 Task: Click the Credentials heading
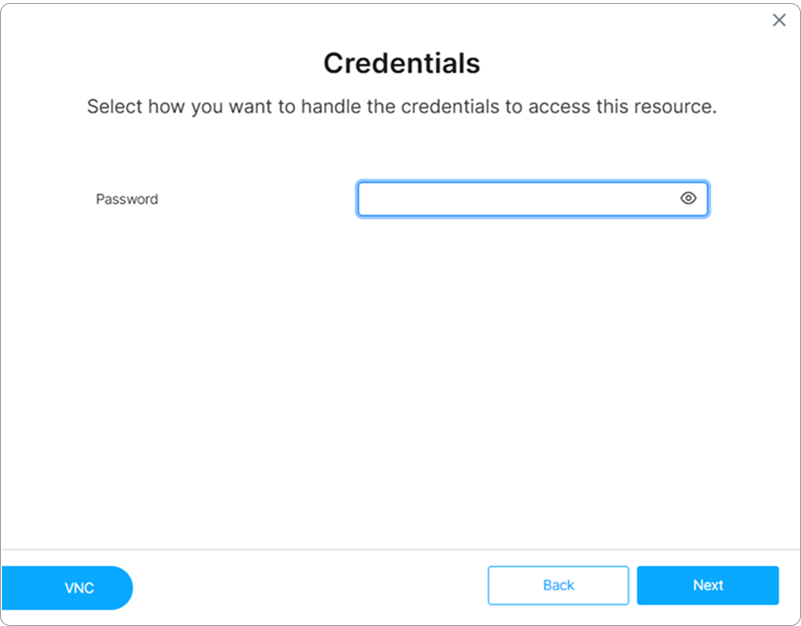401,64
